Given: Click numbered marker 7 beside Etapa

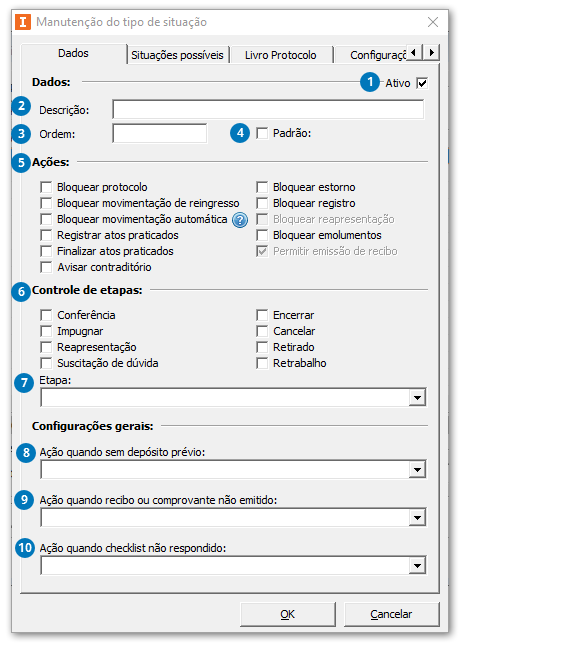Looking at the screenshot, I should [24, 383].
